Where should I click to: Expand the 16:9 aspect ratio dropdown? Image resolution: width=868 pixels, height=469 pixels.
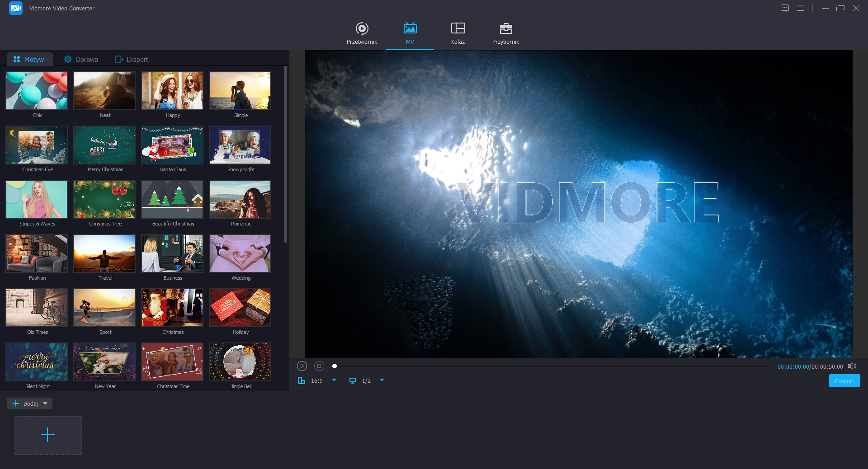[x=334, y=380]
